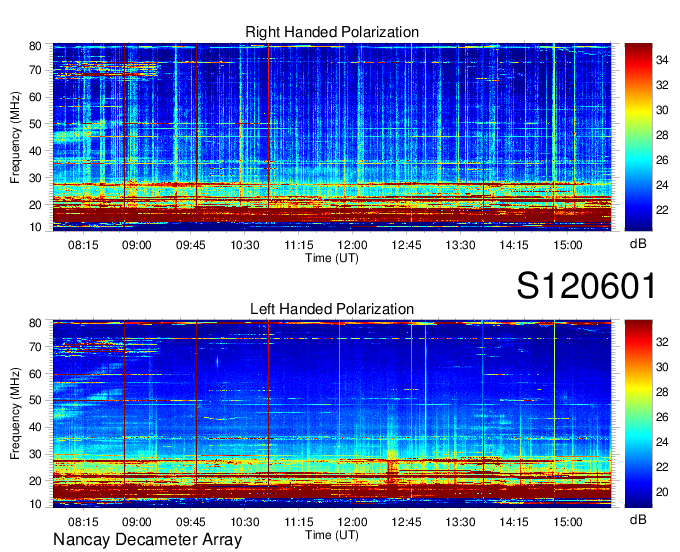Screen dimensions: 680x552
Task: Click 09:00 tick on right-handed plot
Action: coord(137,245)
